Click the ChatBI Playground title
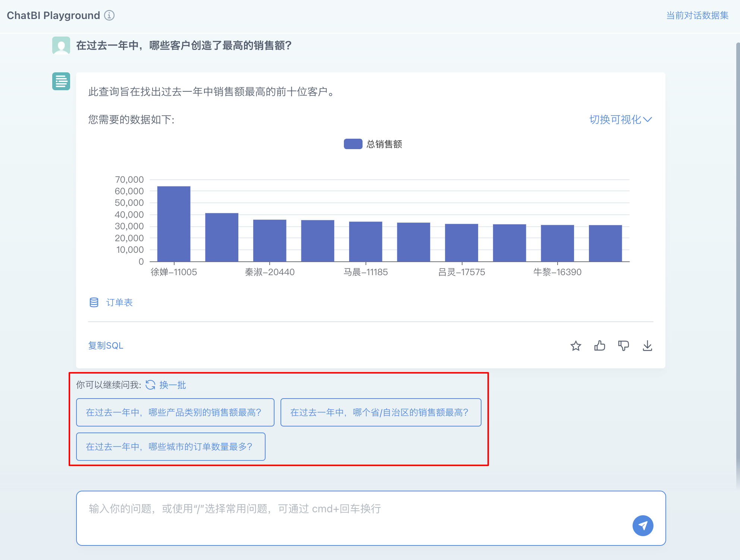This screenshot has height=560, width=740. [53, 15]
